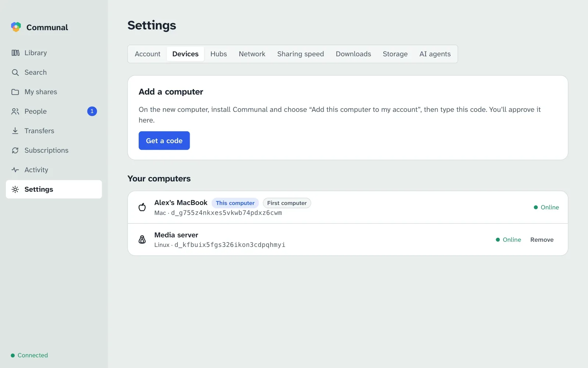Screen dimensions: 588x368
Task: Click the MacBook device ID d_g755z4nkxes5vkwb74pdxz6cwm
Action: pyautogui.click(x=226, y=213)
